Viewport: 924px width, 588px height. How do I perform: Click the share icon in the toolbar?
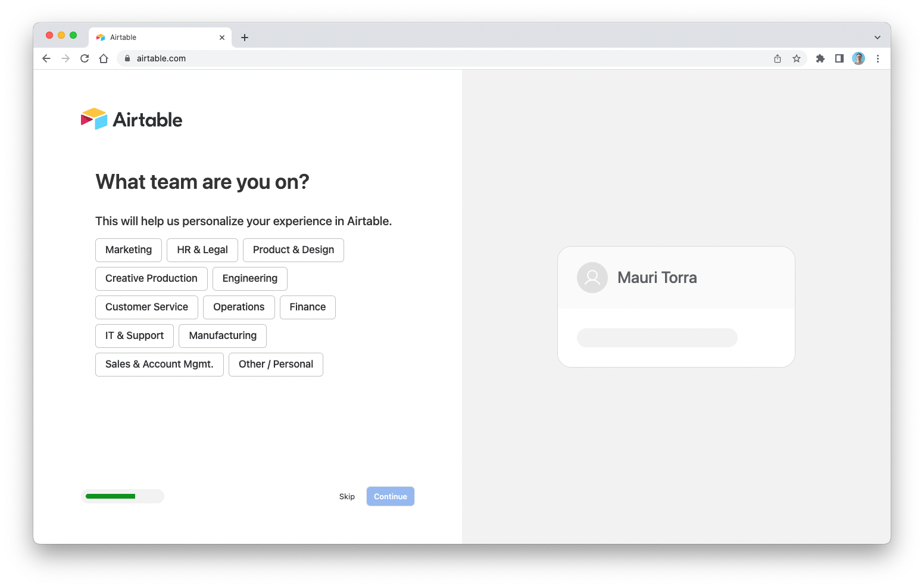(777, 58)
